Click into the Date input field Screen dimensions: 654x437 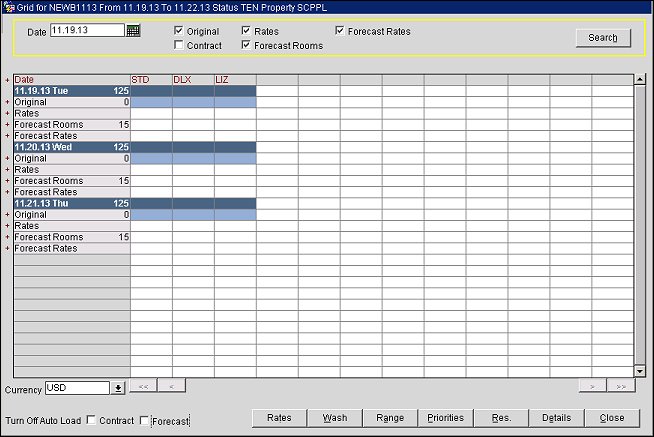[x=87, y=31]
